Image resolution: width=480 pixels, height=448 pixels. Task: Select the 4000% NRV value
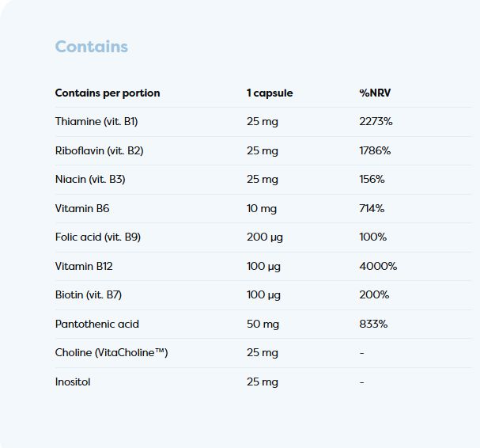378,266
